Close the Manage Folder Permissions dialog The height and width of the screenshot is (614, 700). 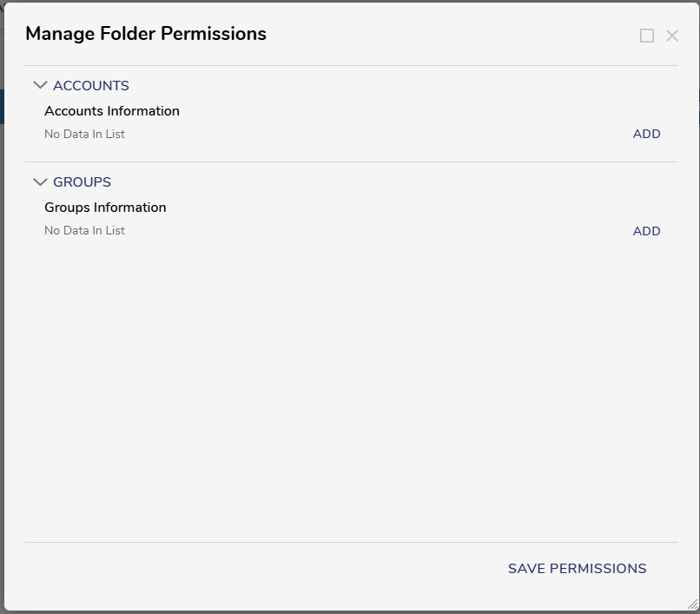[x=672, y=36]
